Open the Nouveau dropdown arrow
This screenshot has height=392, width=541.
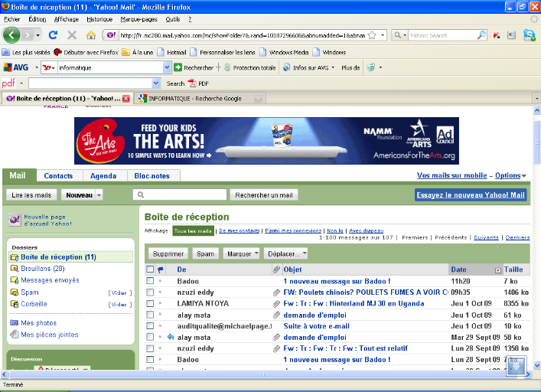(x=99, y=195)
